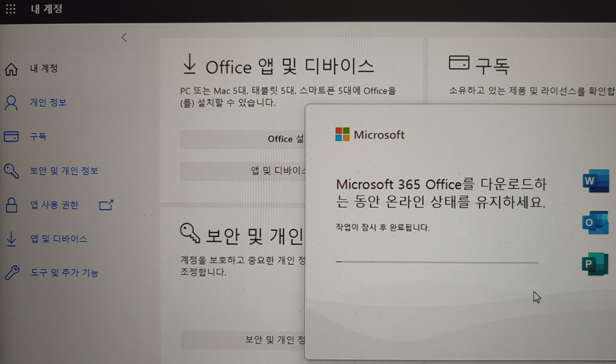Collapse the sidebar with the chevron arrow
The width and height of the screenshot is (616, 364).
124,37
